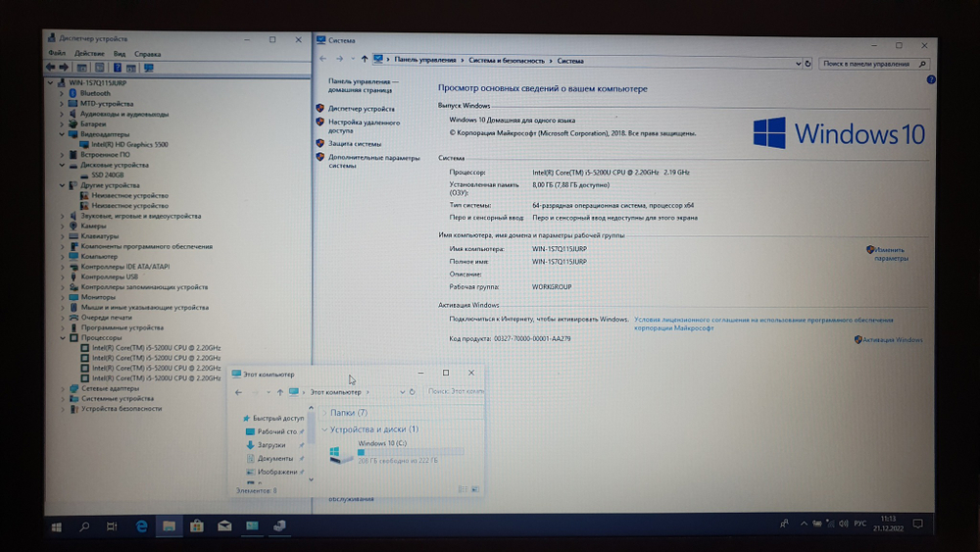Open Microsoft Store from taskbar

click(x=197, y=527)
